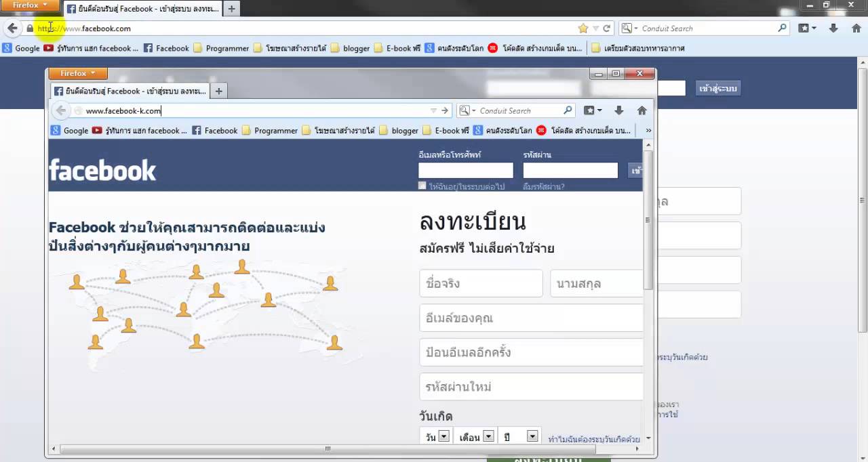This screenshot has height=462, width=868.
Task: Go back using the front window's arrow button
Action: [x=61, y=110]
